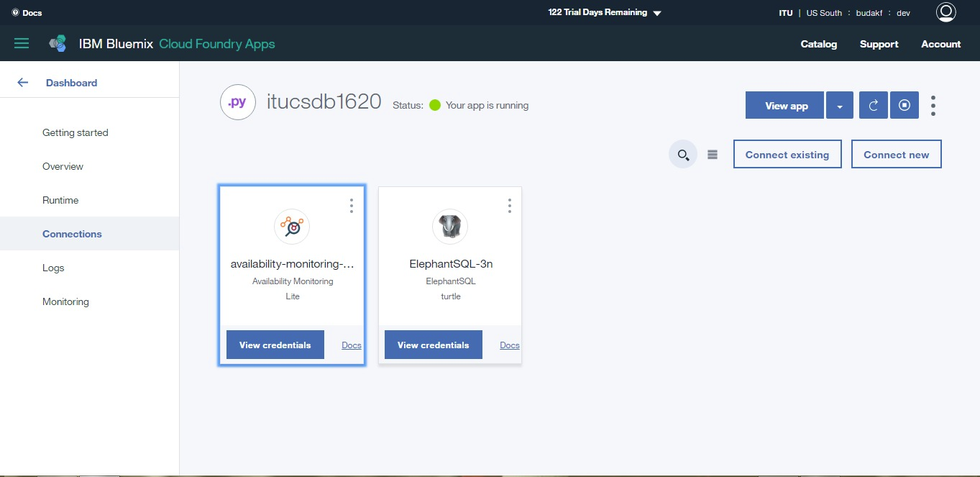Open availability-monitoring card options menu
The image size is (980, 477).
coord(352,206)
